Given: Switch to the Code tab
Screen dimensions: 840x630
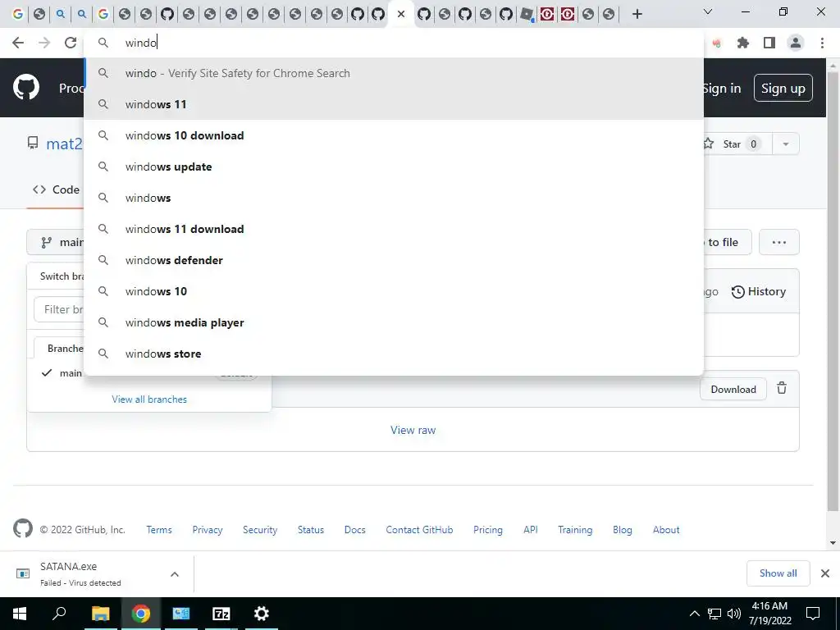Looking at the screenshot, I should click(x=57, y=189).
